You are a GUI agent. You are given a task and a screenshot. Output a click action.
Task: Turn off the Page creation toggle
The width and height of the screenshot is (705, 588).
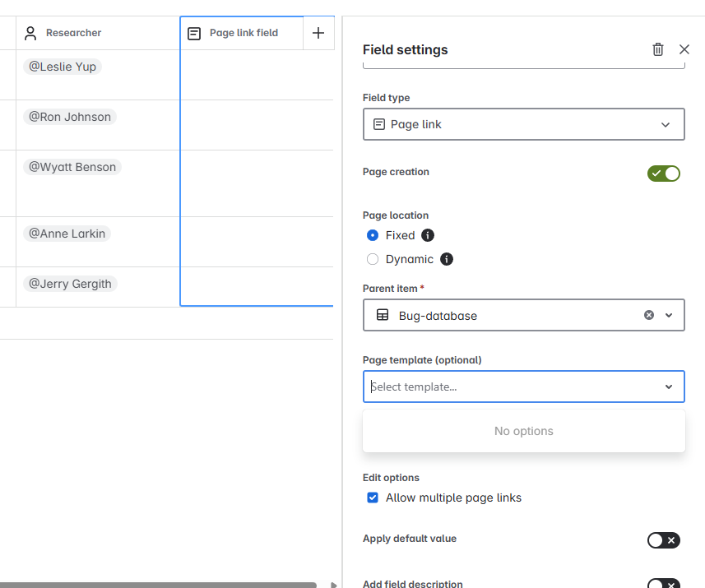click(x=664, y=174)
